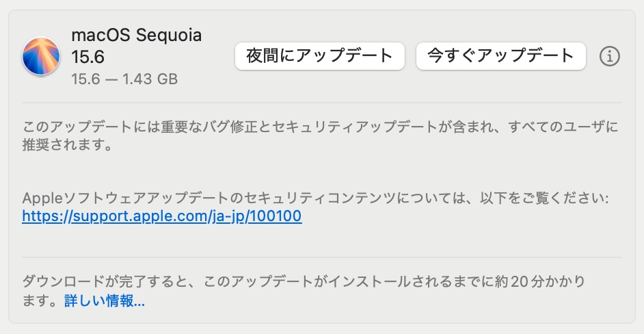This screenshot has width=644, height=334.
Task: Click the 夜間にアップデート button
Action: click(320, 56)
